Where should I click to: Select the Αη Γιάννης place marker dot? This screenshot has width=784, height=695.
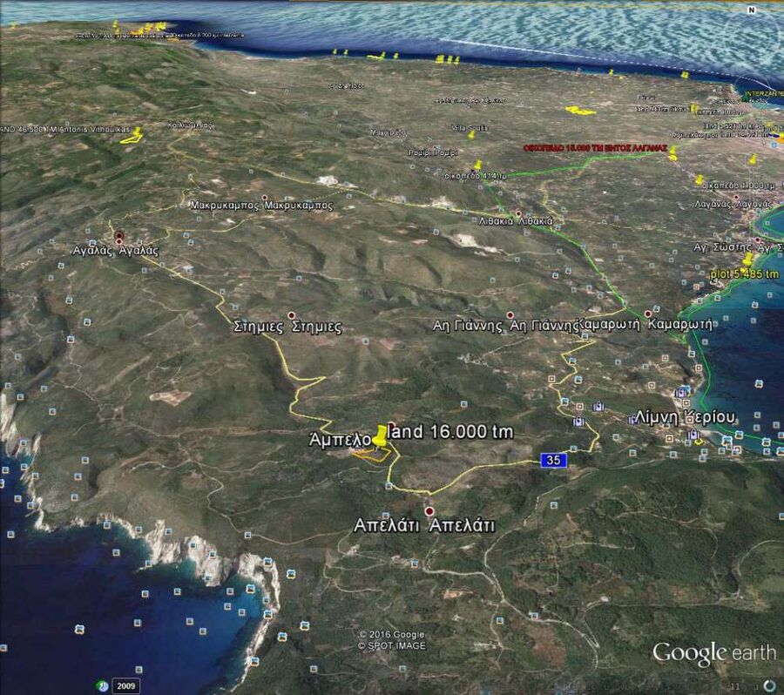pos(510,315)
